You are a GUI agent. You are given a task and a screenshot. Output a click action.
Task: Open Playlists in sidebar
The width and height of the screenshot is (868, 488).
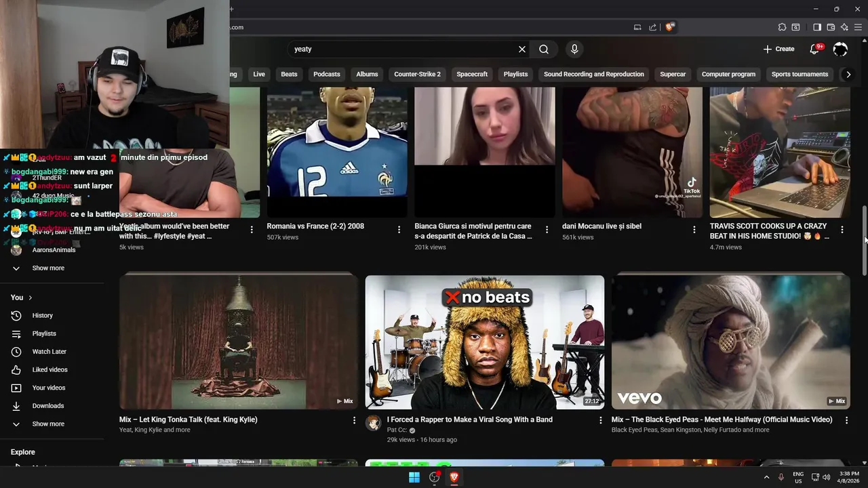44,333
